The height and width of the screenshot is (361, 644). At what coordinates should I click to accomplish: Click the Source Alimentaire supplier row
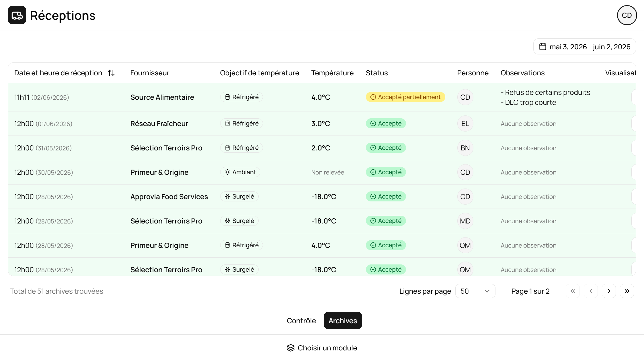tap(322, 97)
